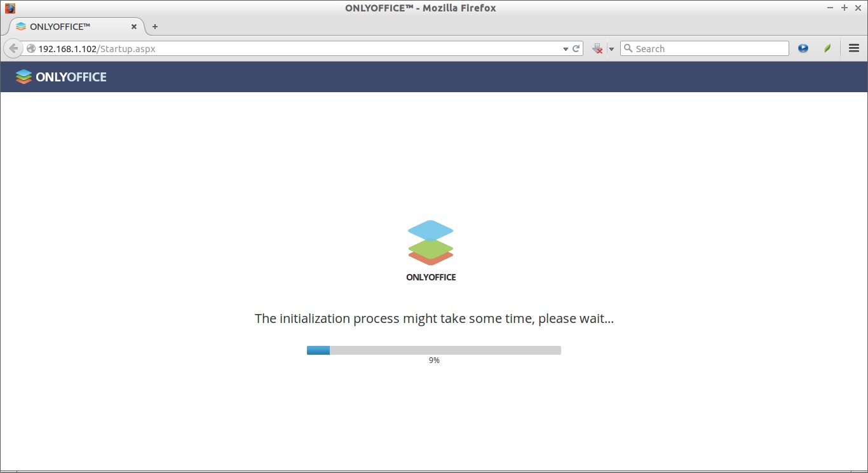Close the ONLYOFFICE™ tab

click(x=134, y=27)
